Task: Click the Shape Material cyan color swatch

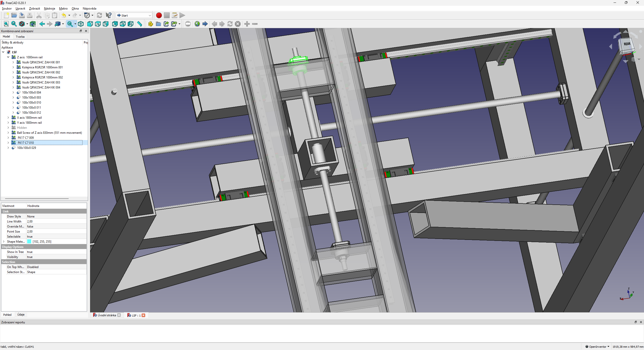Action: 29,242
